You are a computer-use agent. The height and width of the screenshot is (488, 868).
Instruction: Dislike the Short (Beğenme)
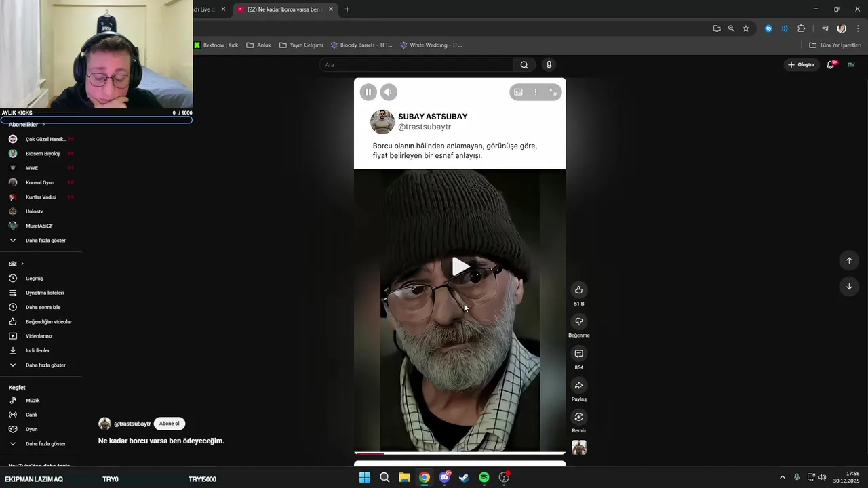pos(578,321)
